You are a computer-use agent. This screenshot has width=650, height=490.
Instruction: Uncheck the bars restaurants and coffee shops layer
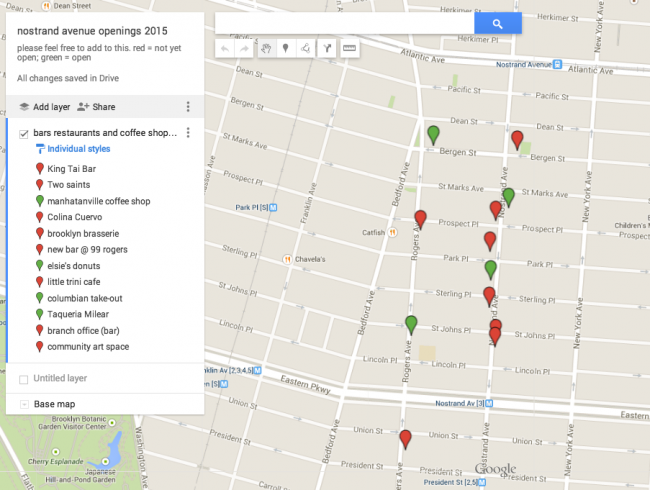tap(24, 133)
